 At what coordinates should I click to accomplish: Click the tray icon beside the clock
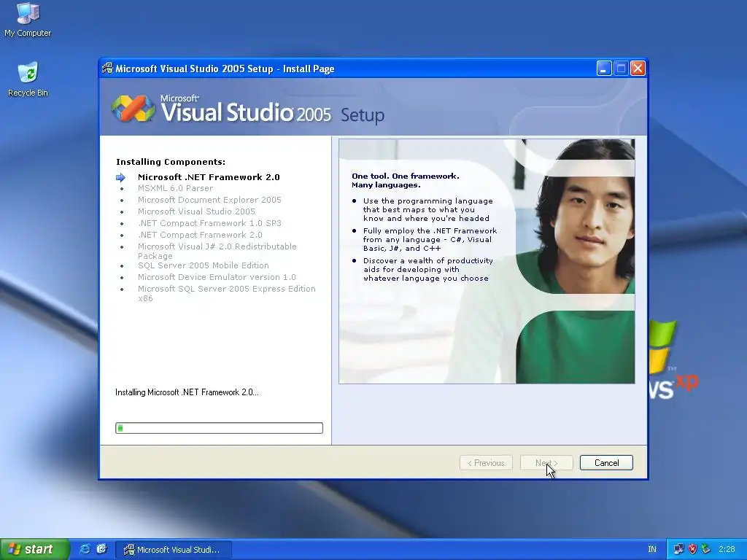pos(706,549)
